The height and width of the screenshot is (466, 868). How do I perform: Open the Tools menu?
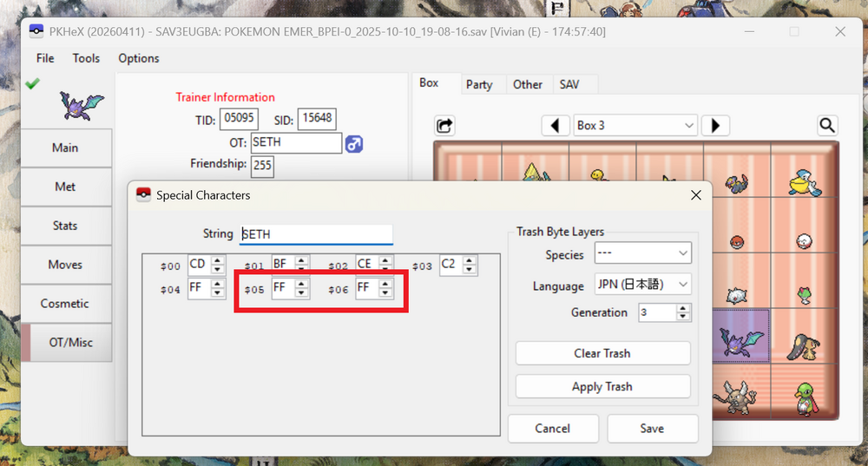click(86, 58)
